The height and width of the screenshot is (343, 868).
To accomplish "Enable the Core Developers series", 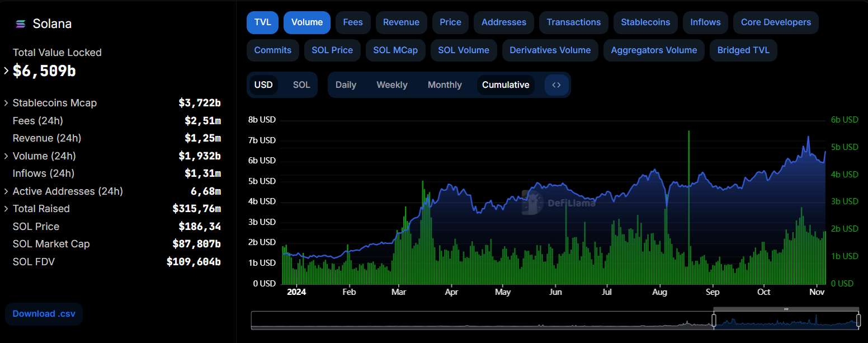I will coord(776,22).
